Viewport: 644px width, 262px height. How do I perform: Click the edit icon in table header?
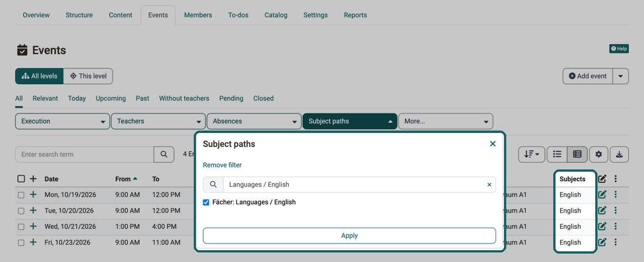coord(602,179)
